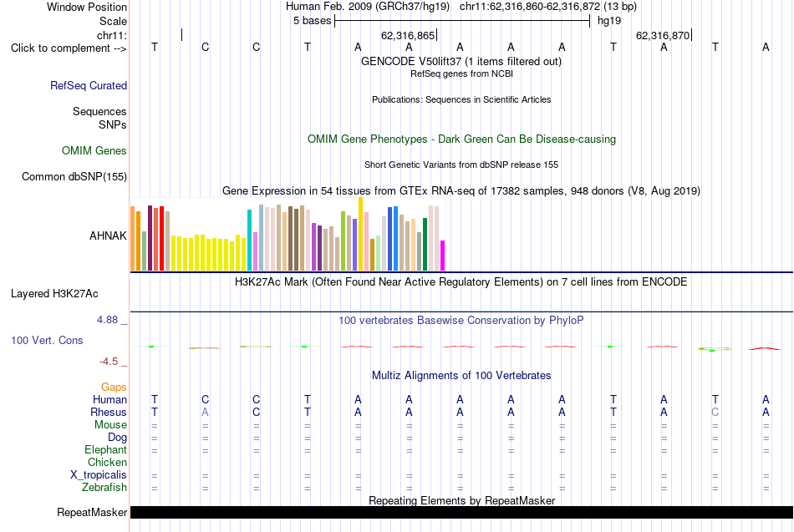Click the SNPs track label
The height and width of the screenshot is (532, 794).
pyautogui.click(x=113, y=124)
